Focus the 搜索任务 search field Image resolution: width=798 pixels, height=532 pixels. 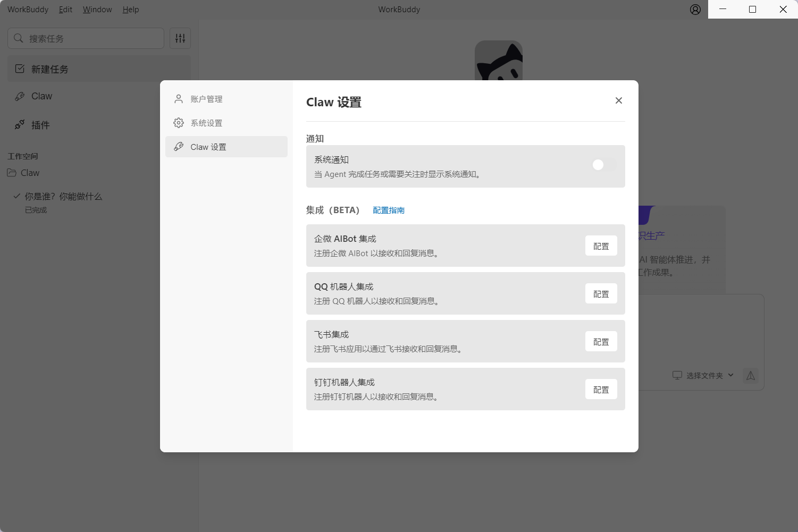click(86, 38)
